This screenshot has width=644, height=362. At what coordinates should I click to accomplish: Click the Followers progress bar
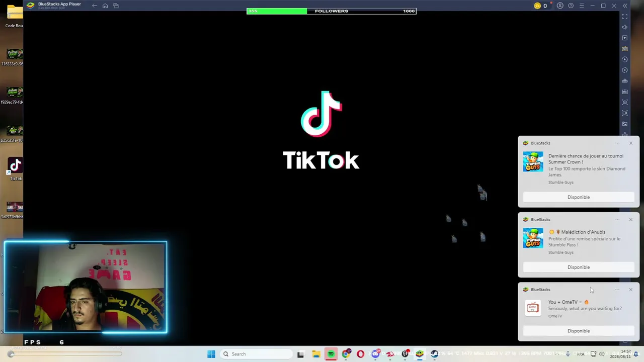[x=332, y=11]
